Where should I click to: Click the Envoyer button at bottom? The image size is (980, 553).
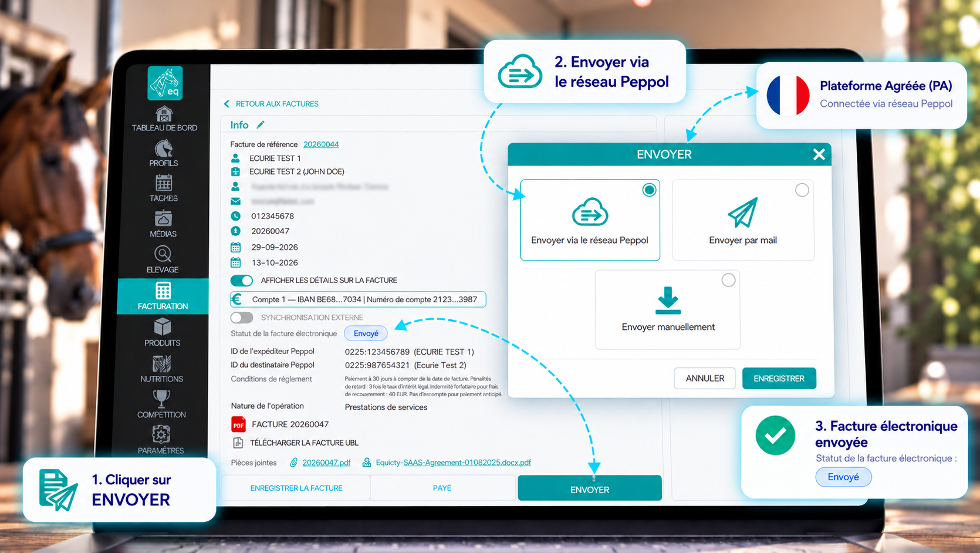coord(590,488)
